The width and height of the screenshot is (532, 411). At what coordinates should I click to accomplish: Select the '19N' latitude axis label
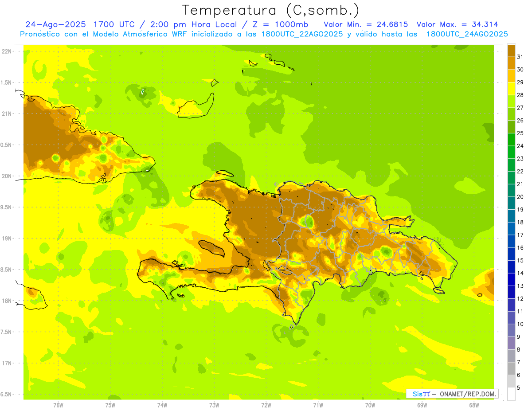point(7,239)
